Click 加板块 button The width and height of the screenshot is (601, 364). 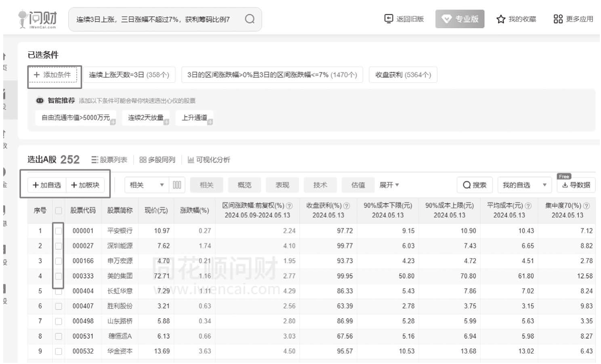[x=85, y=185]
